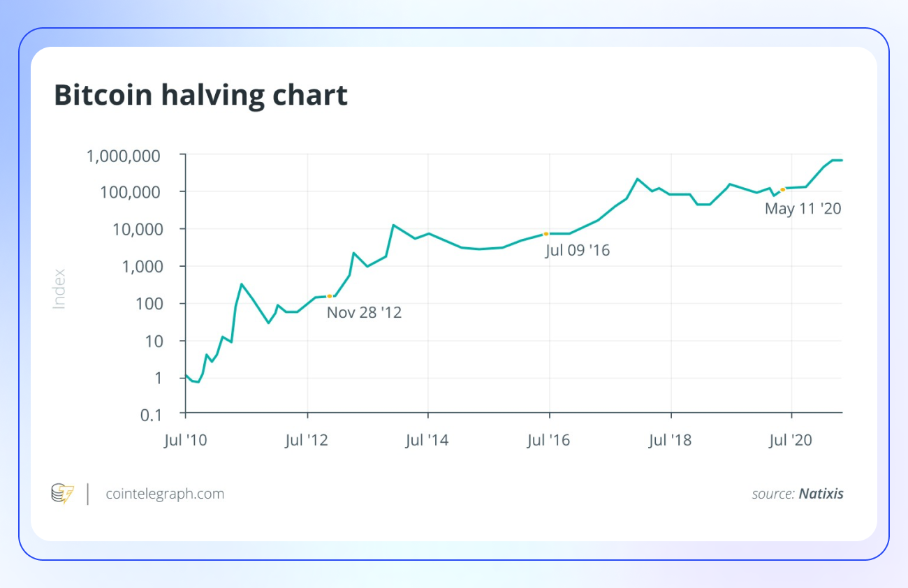
Task: Click the May 11 '20 annotation text
Action: tap(803, 208)
